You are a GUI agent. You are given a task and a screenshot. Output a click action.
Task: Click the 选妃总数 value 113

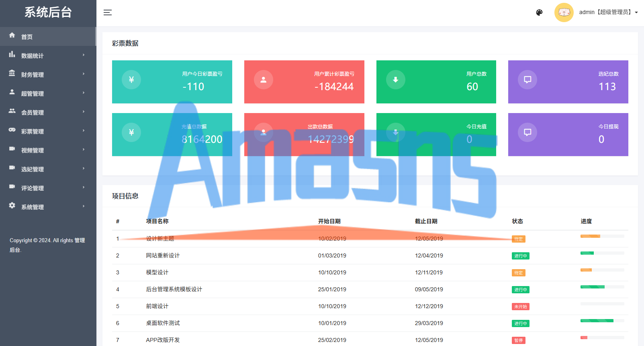point(607,86)
